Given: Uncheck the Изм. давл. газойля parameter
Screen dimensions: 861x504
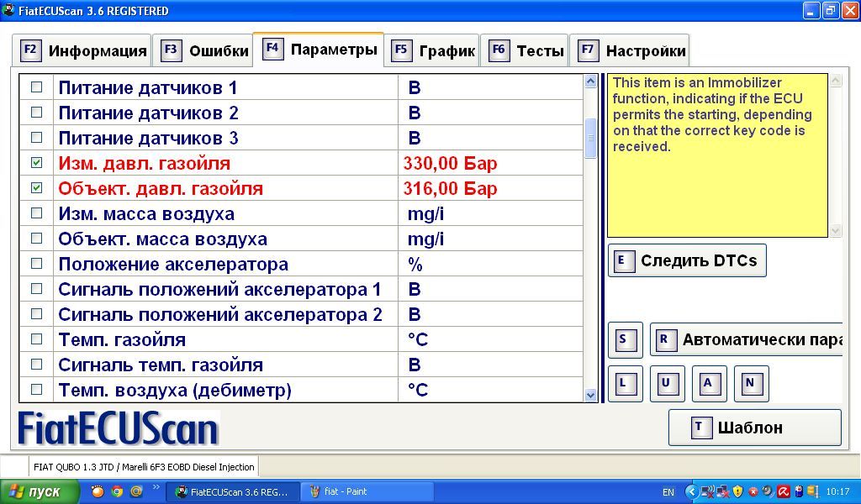Looking at the screenshot, I should click(36, 163).
